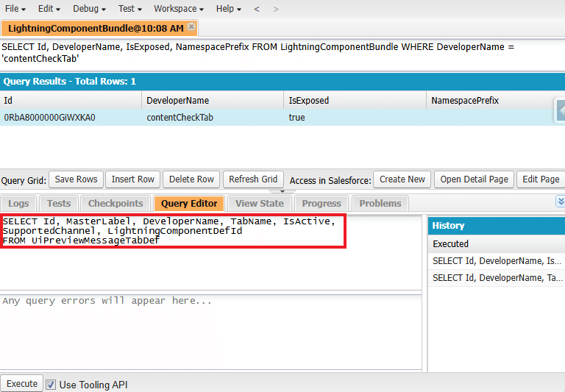Switch to the Checkpoints tab
Screen dimensions: 565x392
point(116,204)
